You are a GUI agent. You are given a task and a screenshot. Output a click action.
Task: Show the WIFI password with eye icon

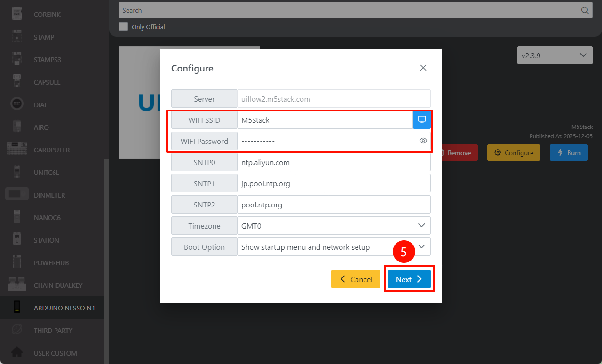point(423,141)
